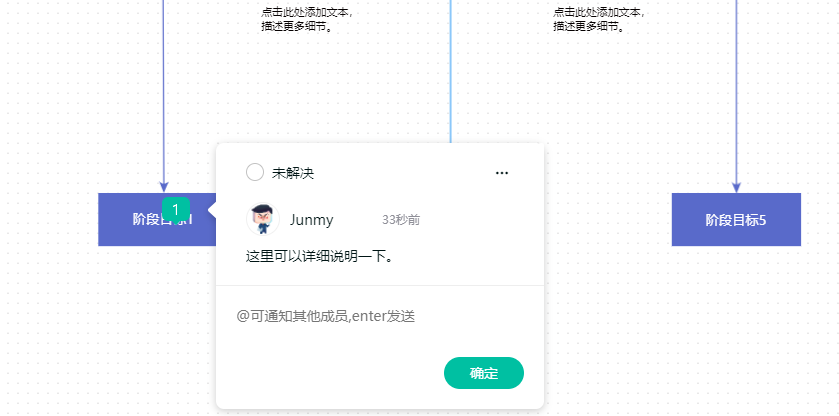This screenshot has width=839, height=416.
Task: Click the right 点击此处添加文本 placeholder
Action: [599, 19]
